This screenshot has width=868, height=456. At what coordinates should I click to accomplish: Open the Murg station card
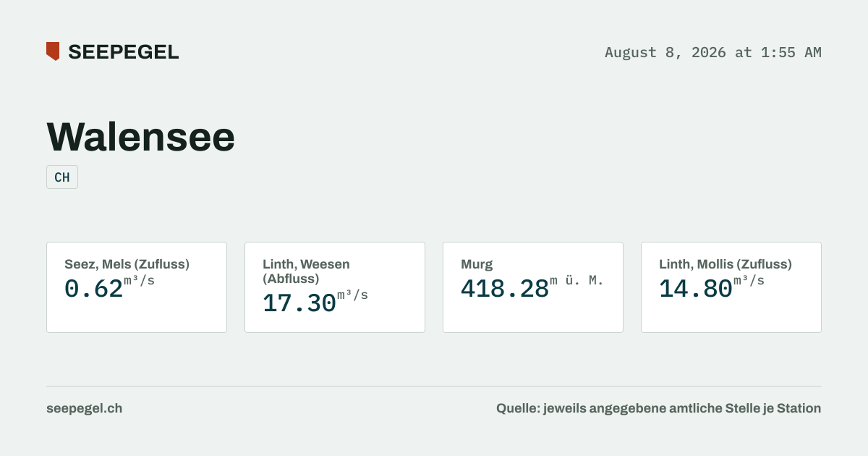(x=533, y=287)
